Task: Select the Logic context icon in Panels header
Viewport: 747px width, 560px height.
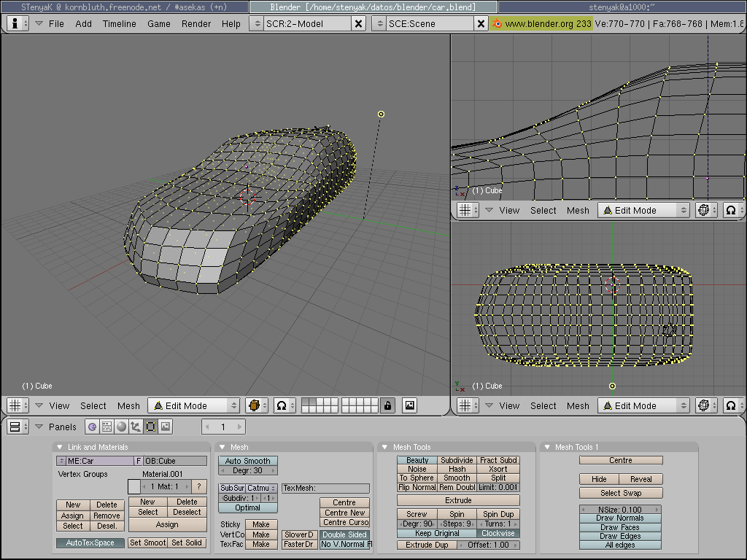Action: [93, 427]
